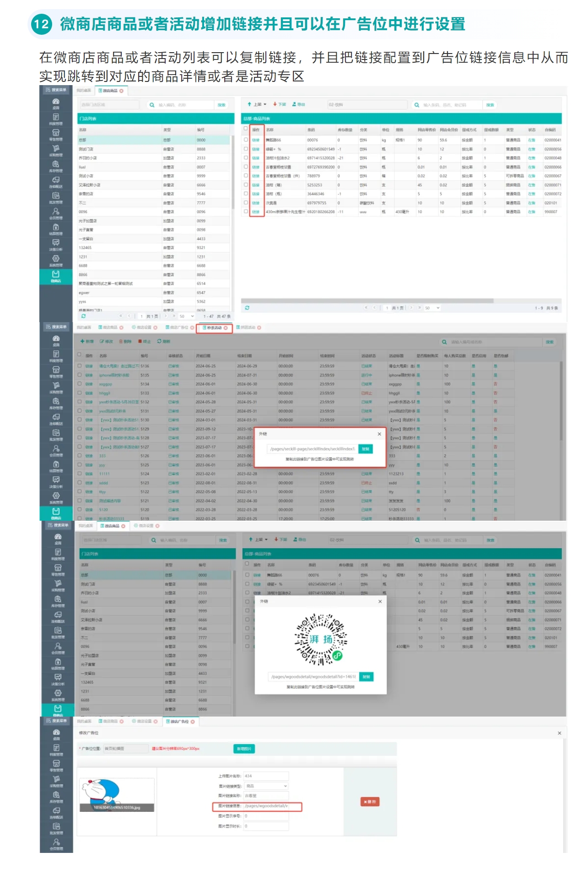
Task: Refresh the 门店列表 store list via its footer icon
Action: (x=83, y=316)
